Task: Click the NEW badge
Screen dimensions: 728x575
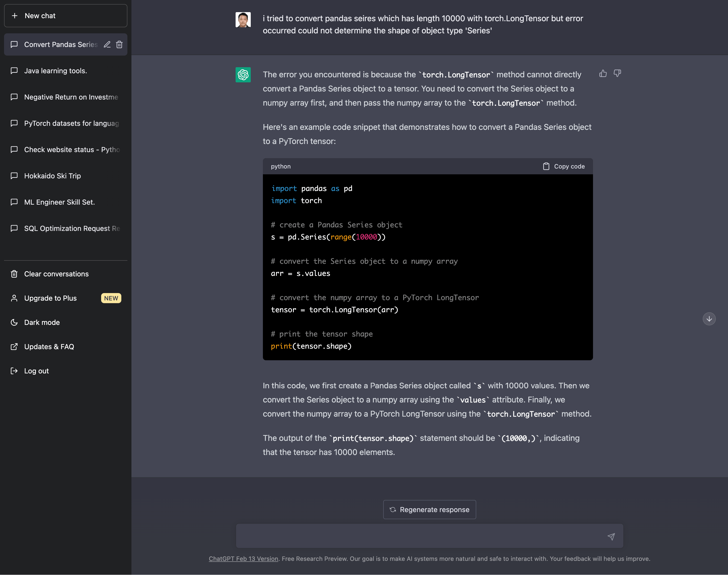Action: point(111,298)
